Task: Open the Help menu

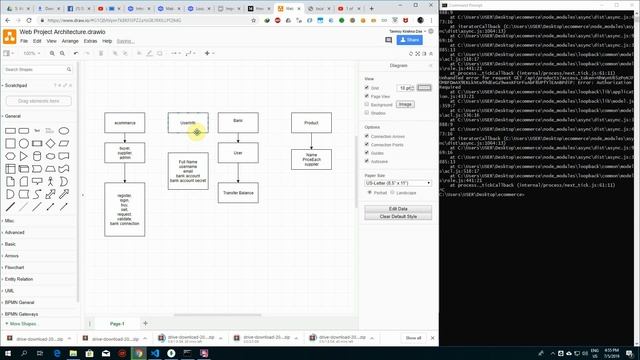Action: (107, 41)
